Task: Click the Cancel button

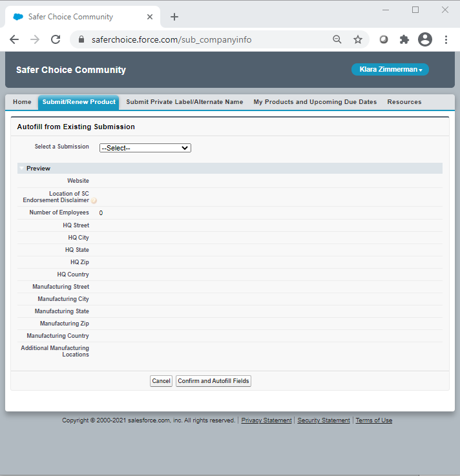Action: pos(161,381)
